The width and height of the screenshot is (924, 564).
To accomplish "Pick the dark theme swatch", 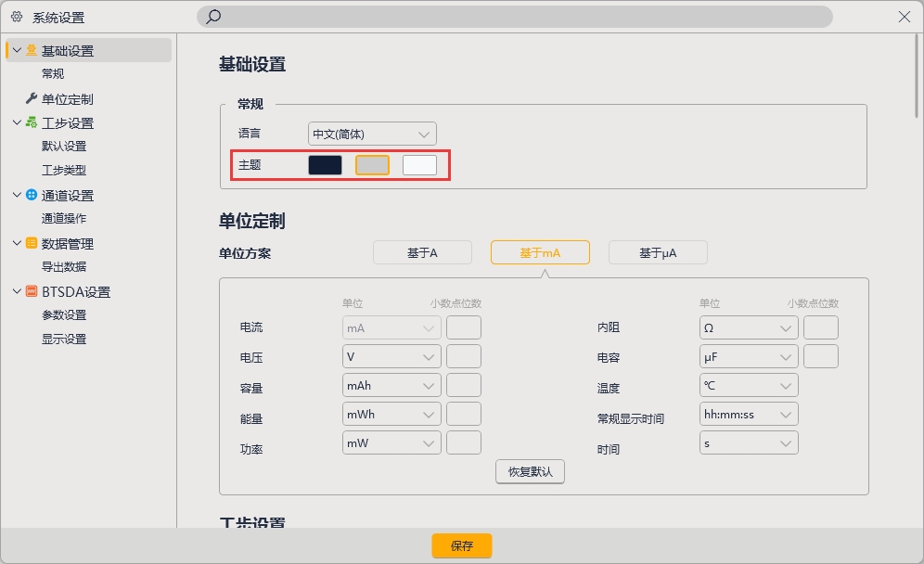I will pyautogui.click(x=326, y=164).
